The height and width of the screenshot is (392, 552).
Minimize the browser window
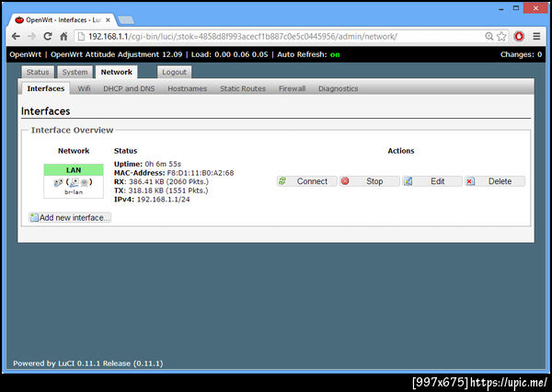(x=501, y=9)
